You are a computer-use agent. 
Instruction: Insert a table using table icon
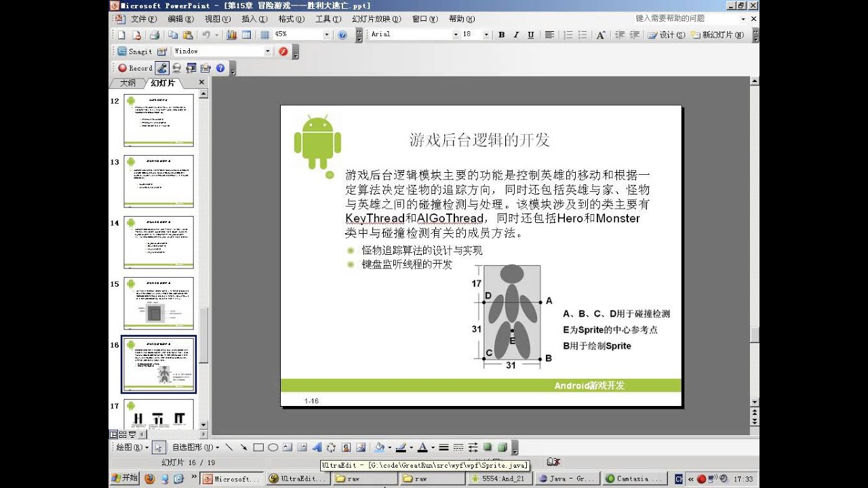(x=246, y=35)
